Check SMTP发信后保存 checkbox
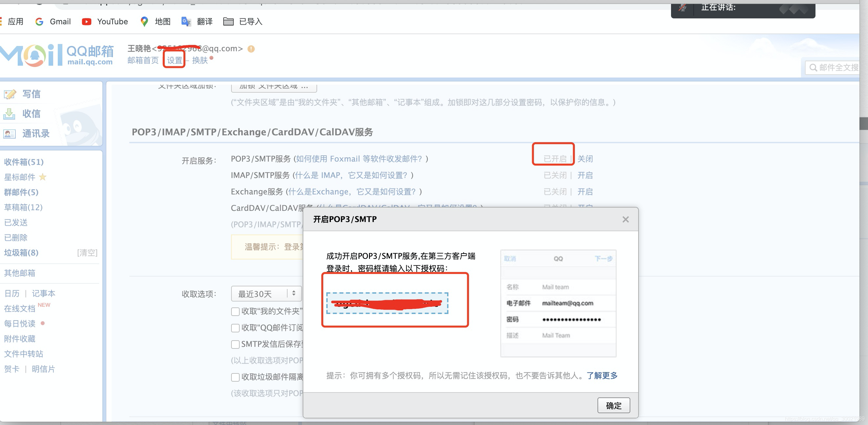Image resolution: width=868 pixels, height=425 pixels. coord(235,344)
